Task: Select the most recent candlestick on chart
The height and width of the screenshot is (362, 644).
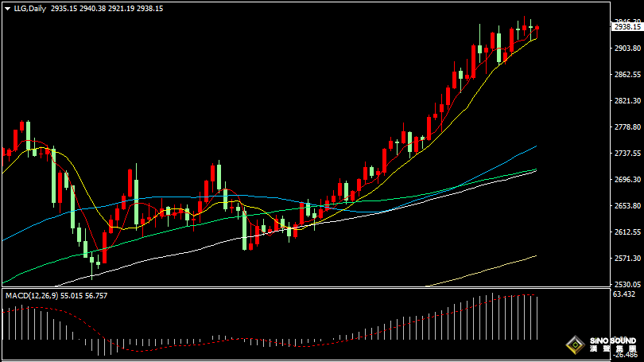Action: [537, 29]
